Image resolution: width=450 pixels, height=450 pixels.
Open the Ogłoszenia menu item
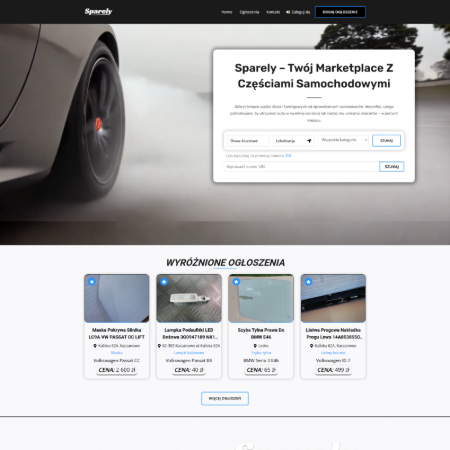[x=249, y=12]
